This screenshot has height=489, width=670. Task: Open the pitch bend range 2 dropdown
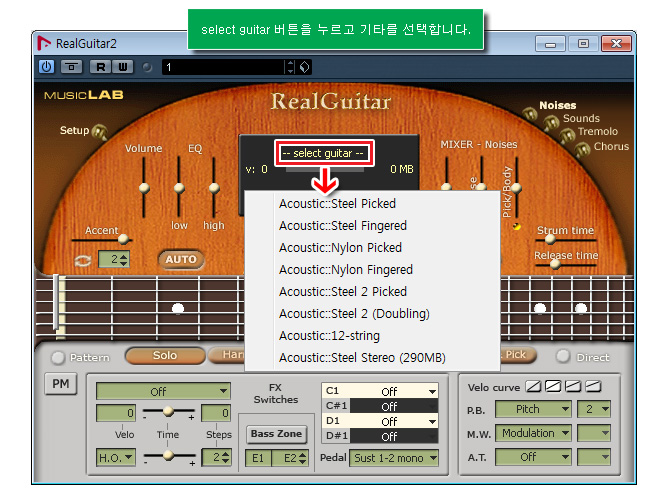[594, 409]
